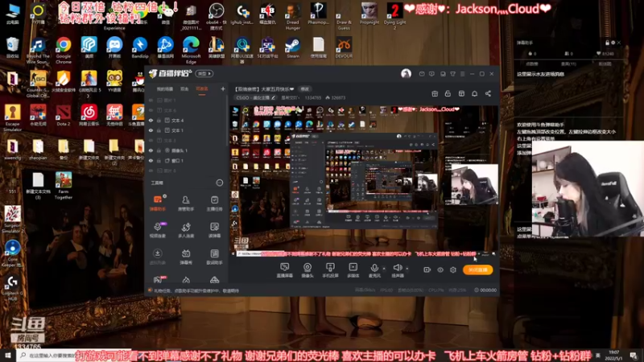Click the Dota 2 desktop shortcut

point(64,115)
